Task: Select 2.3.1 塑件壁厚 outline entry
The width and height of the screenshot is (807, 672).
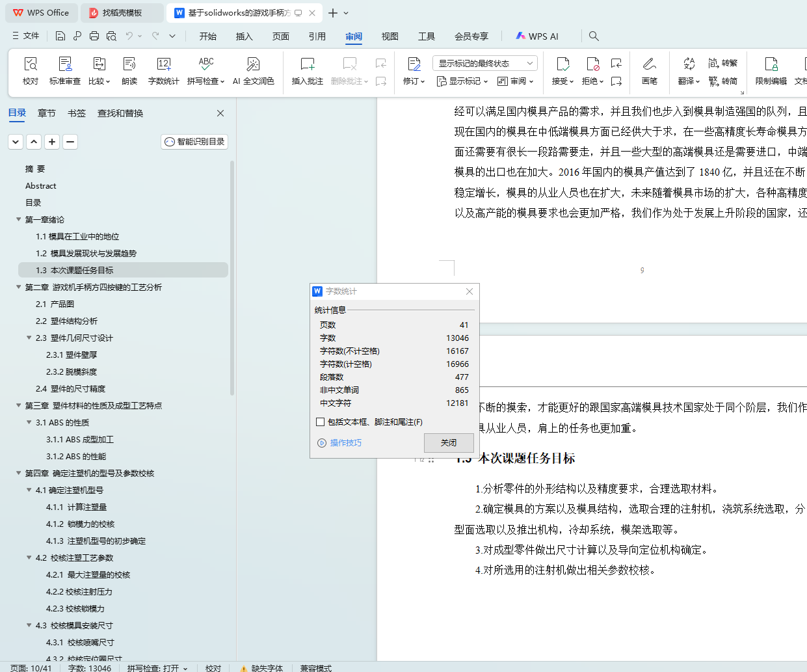Action: [x=72, y=355]
